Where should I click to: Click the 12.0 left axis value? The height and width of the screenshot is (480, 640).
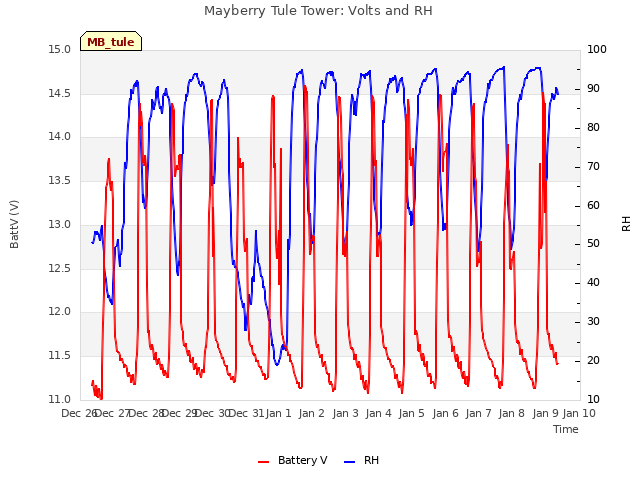click(x=60, y=311)
